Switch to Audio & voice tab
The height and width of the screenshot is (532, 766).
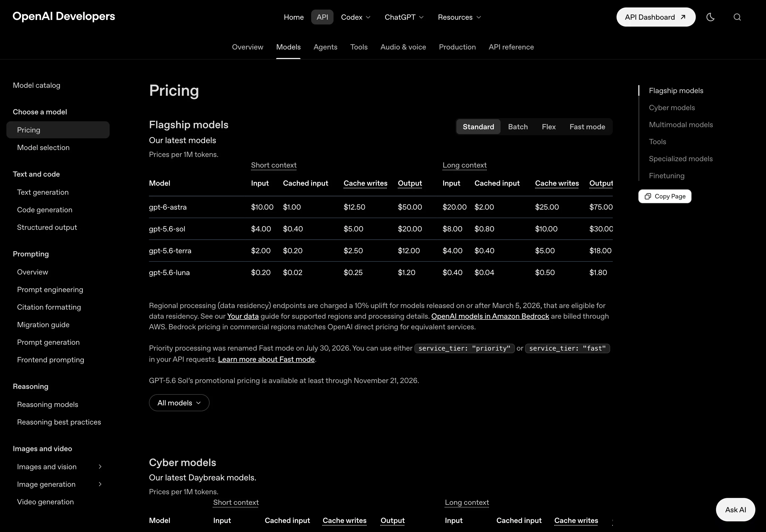click(x=403, y=47)
